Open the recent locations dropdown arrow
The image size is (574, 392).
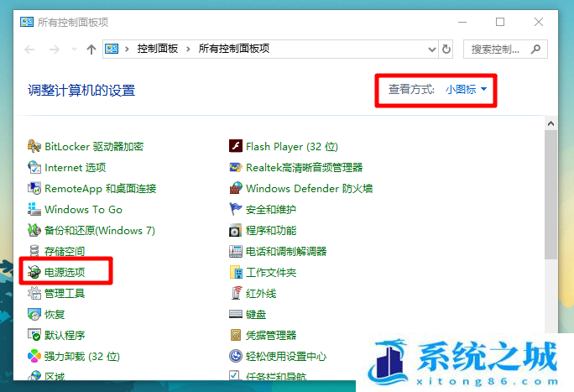pos(75,49)
